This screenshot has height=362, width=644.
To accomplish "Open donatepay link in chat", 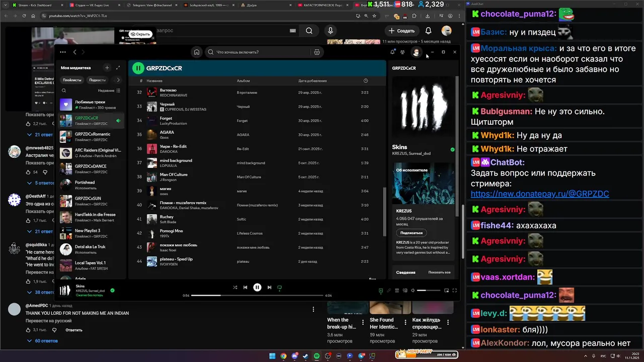I will click(540, 194).
